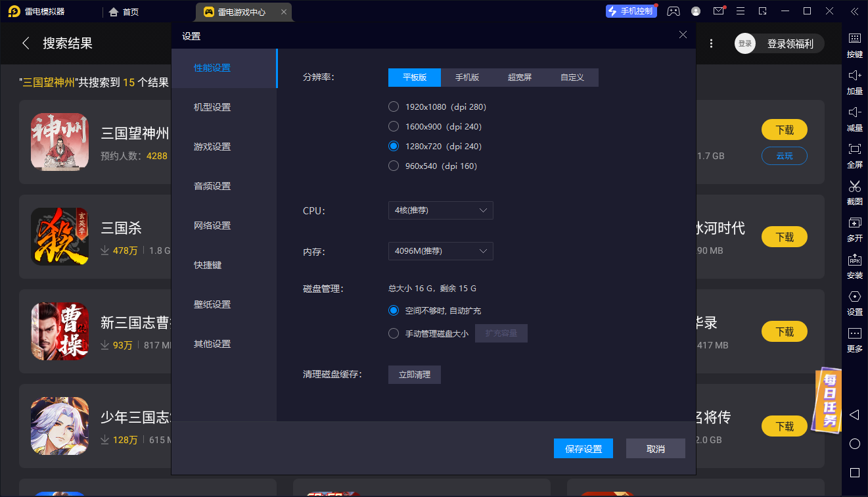The image size is (868, 497).
Task: Select the 1920x1080 resolution option
Action: coord(394,106)
